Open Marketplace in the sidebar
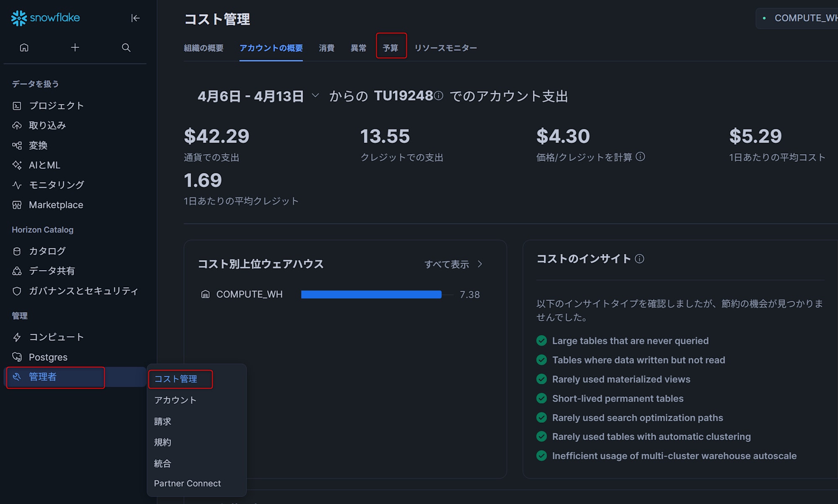This screenshot has height=504, width=838. pyautogui.click(x=56, y=205)
